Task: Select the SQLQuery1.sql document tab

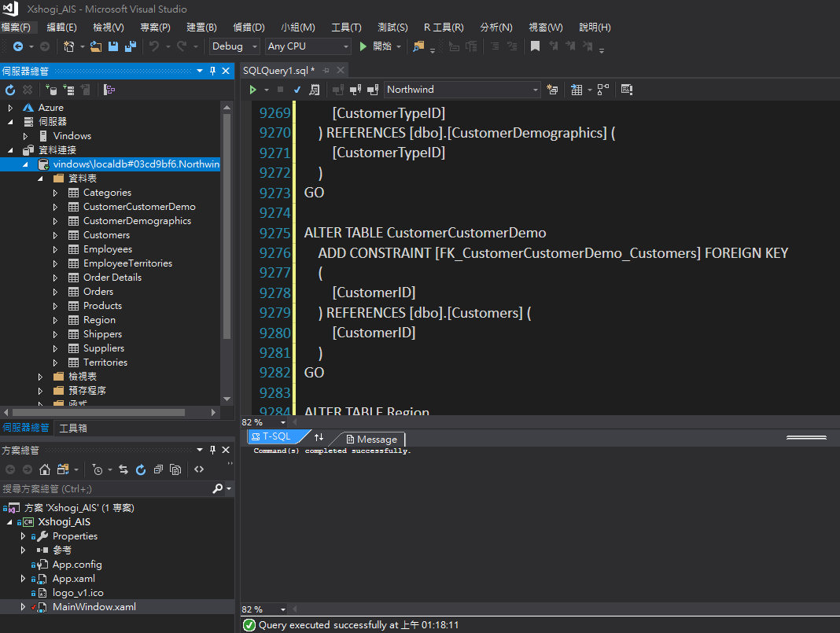Action: click(x=278, y=70)
